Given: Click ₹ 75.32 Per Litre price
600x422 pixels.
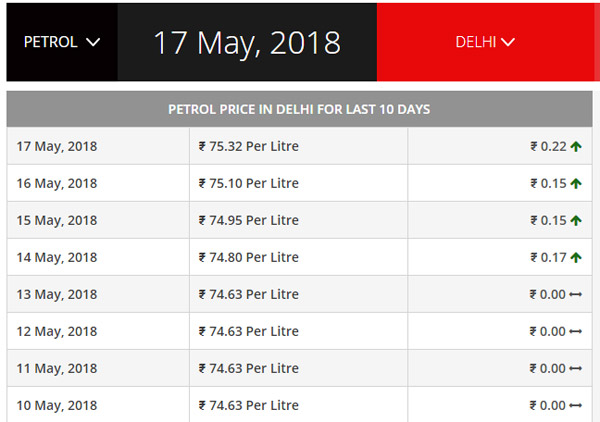Looking at the screenshot, I should [x=248, y=146].
